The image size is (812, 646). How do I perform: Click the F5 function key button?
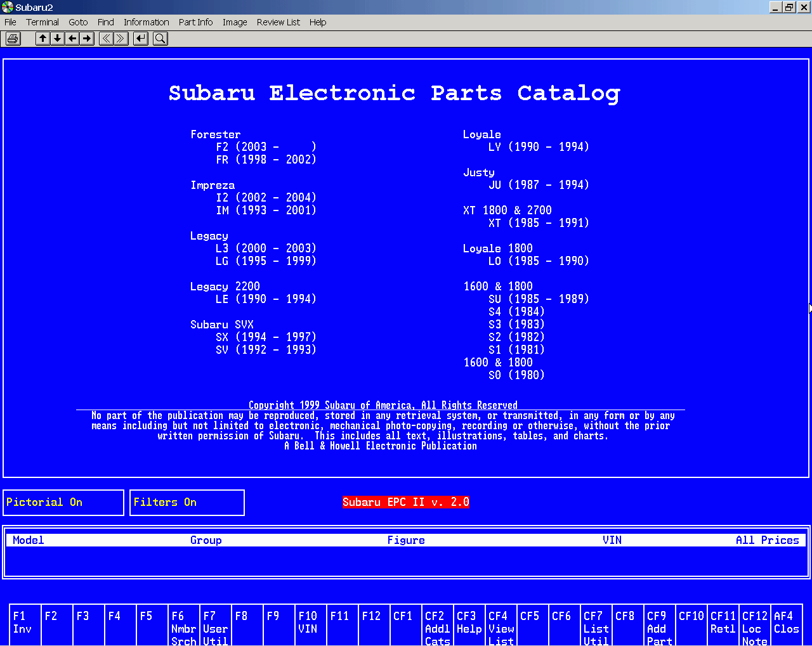pos(152,625)
